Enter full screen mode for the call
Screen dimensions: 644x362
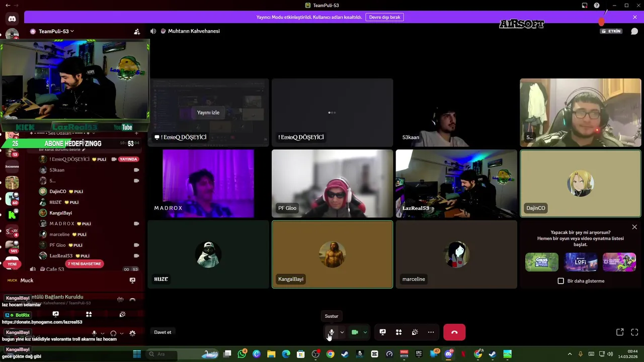point(634,332)
